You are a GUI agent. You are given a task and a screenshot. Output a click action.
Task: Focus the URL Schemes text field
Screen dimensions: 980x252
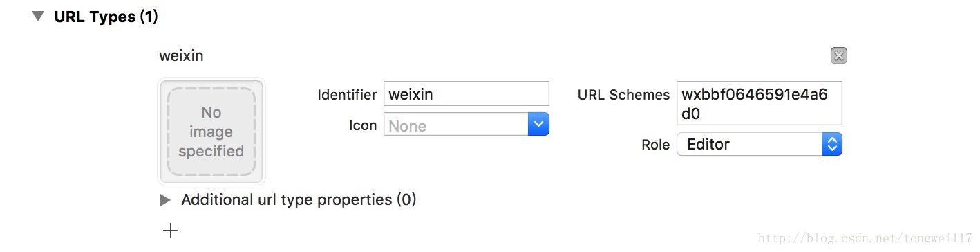coord(759,103)
